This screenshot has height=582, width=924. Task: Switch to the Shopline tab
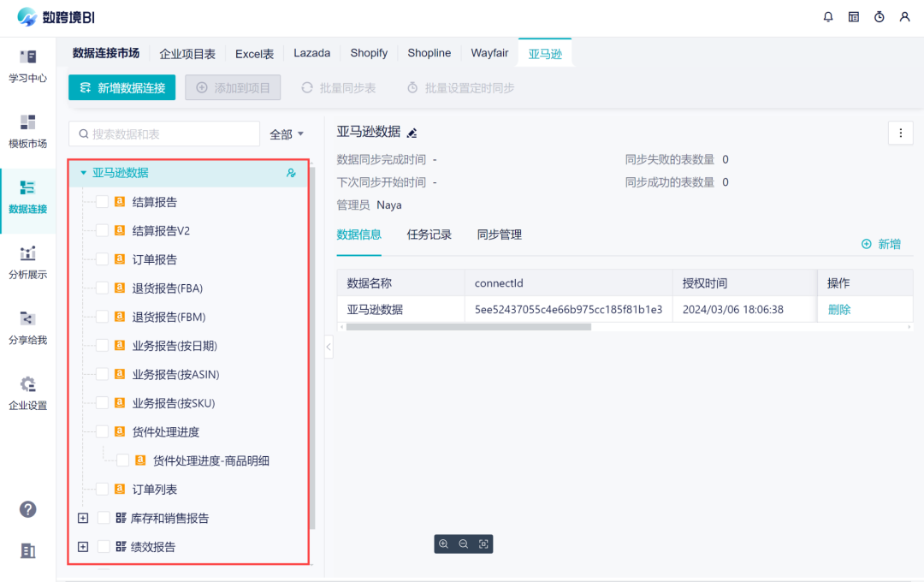pos(429,53)
